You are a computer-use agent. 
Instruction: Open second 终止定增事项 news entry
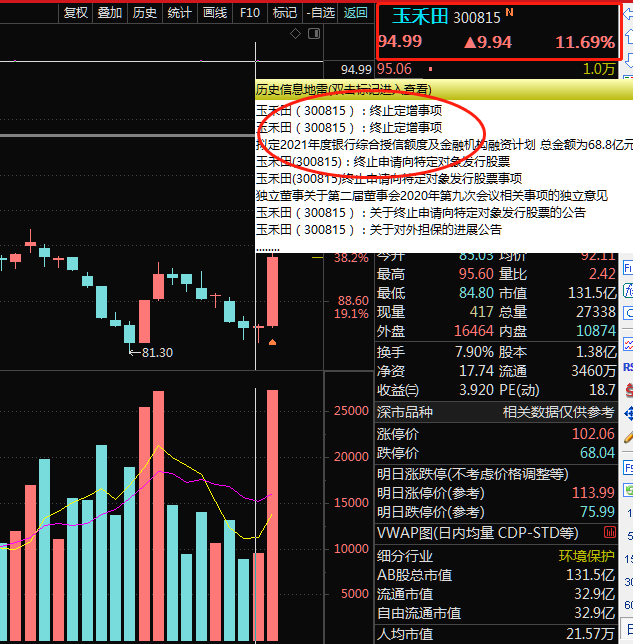[349, 128]
